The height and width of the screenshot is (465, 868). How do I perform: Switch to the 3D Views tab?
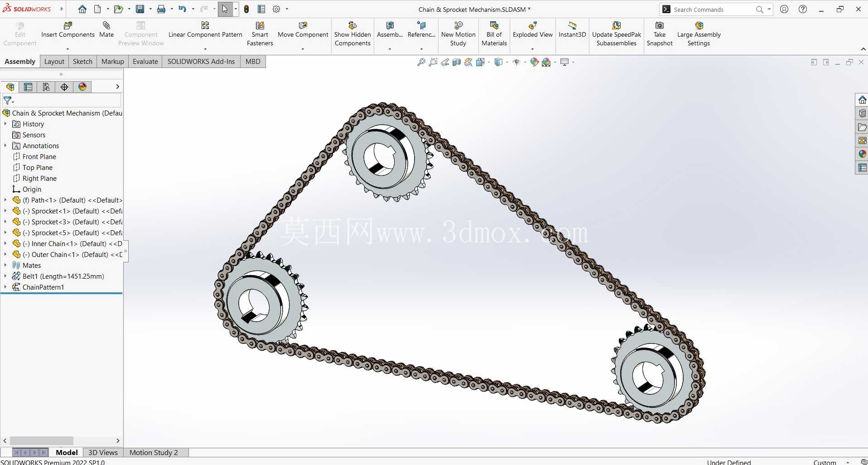(103, 452)
